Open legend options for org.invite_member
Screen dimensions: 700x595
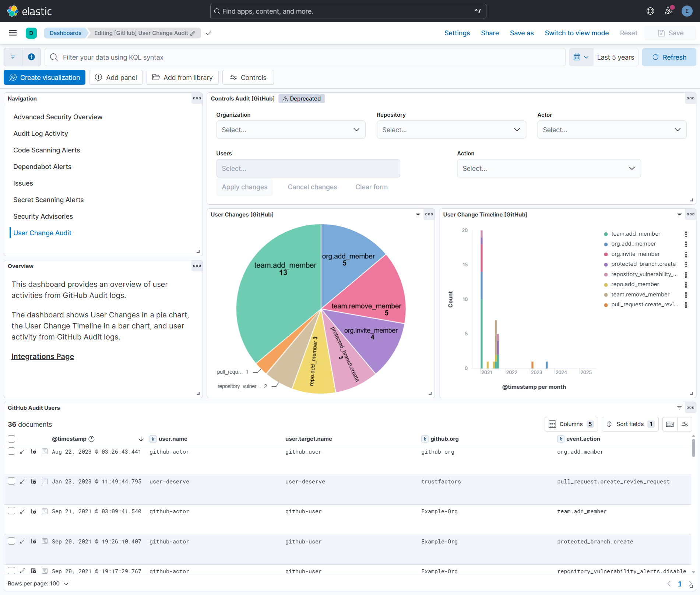point(686,254)
